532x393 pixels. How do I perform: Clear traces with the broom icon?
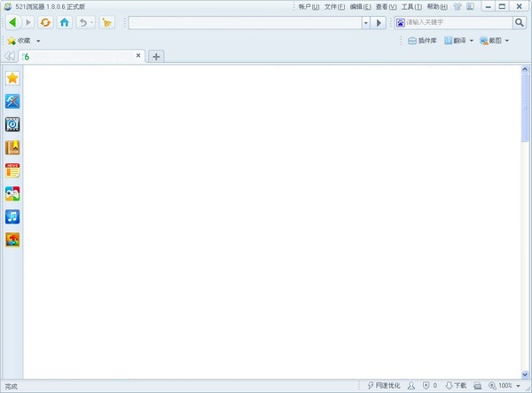click(x=107, y=23)
